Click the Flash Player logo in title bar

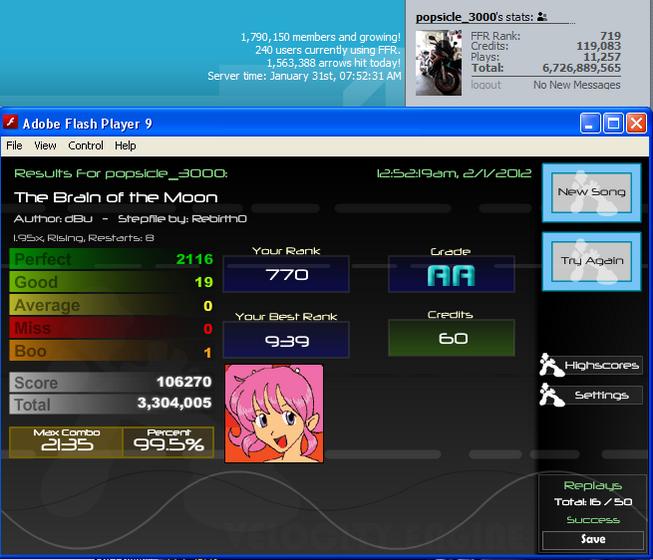(x=10, y=122)
